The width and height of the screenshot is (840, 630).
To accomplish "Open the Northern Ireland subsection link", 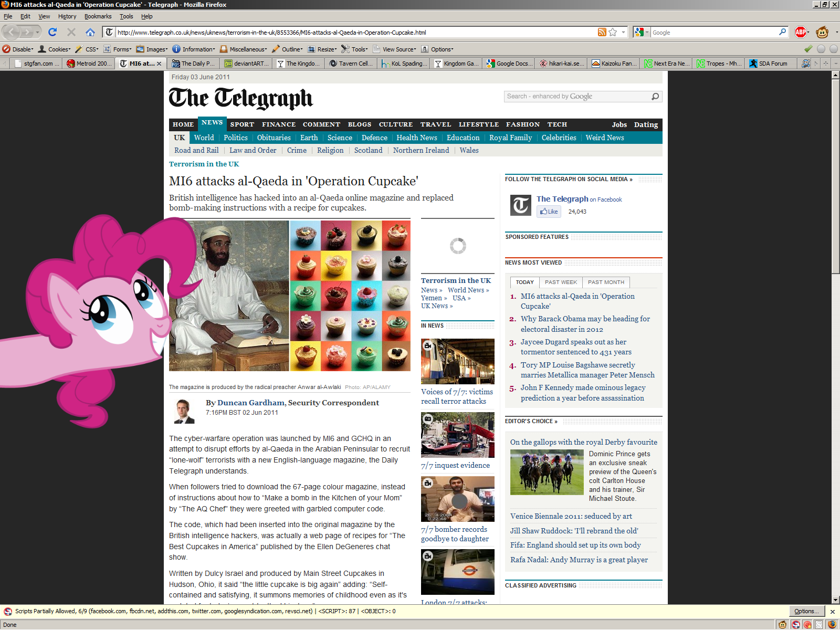I will pyautogui.click(x=421, y=150).
